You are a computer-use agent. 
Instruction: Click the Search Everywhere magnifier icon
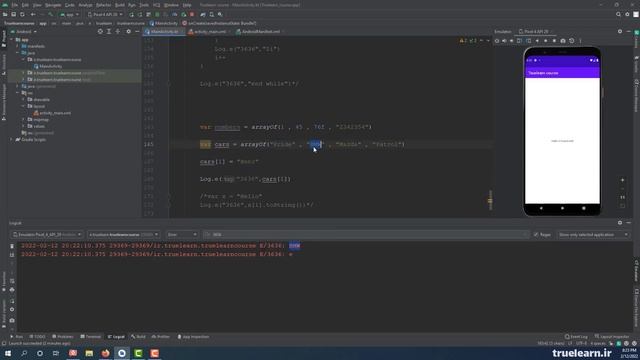tap(618, 14)
